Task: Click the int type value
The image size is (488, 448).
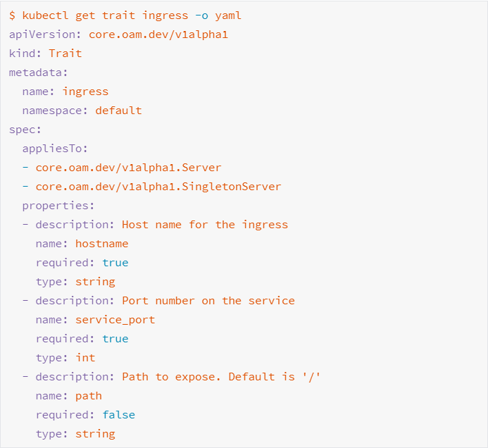Action: pos(85,358)
